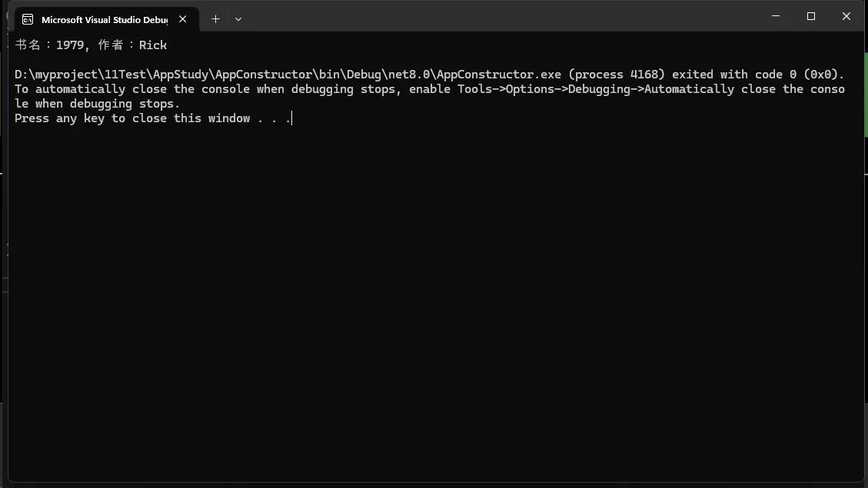
Task: Click the AppConstructor.exe file name text
Action: coord(499,74)
